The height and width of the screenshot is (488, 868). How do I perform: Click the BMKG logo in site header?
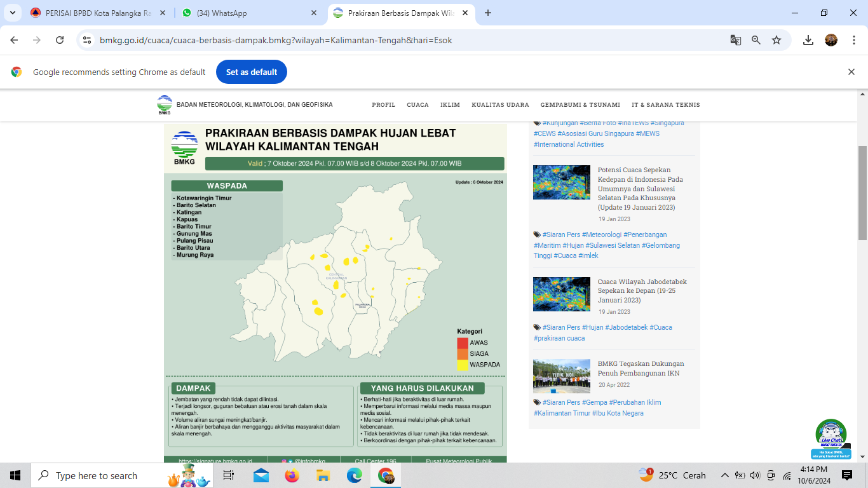pos(165,105)
